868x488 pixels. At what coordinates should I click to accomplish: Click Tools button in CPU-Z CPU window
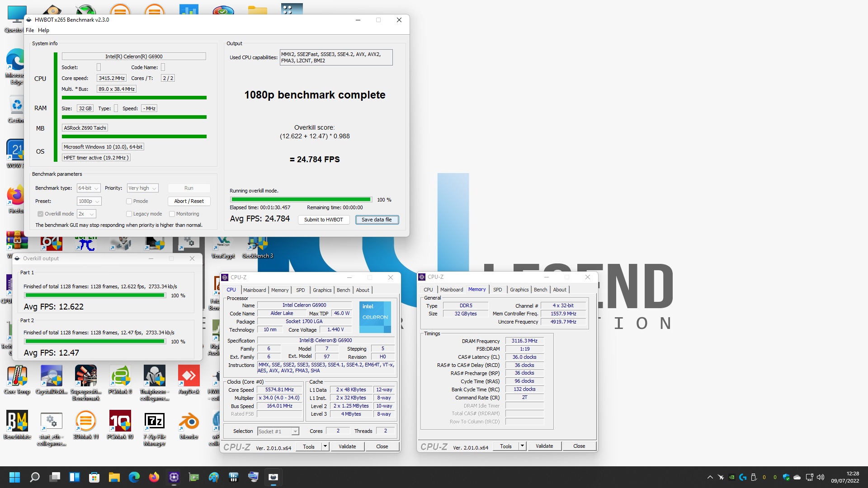pos(309,446)
